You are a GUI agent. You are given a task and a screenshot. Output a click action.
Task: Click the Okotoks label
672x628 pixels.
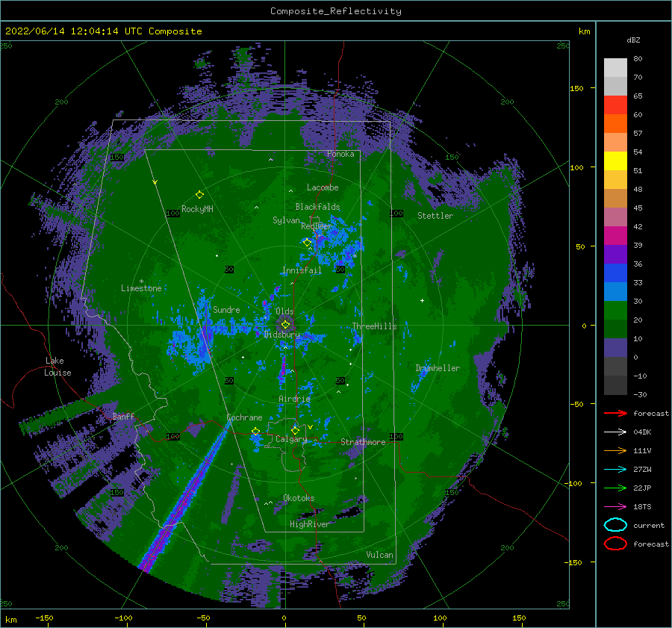tap(299, 498)
